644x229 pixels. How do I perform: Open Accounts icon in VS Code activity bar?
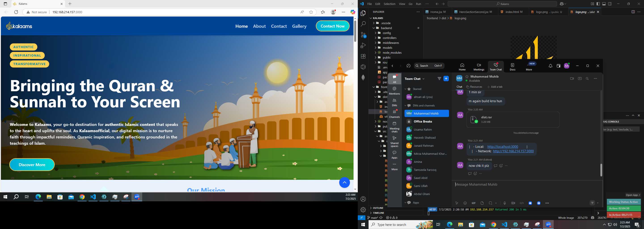tap(363, 199)
